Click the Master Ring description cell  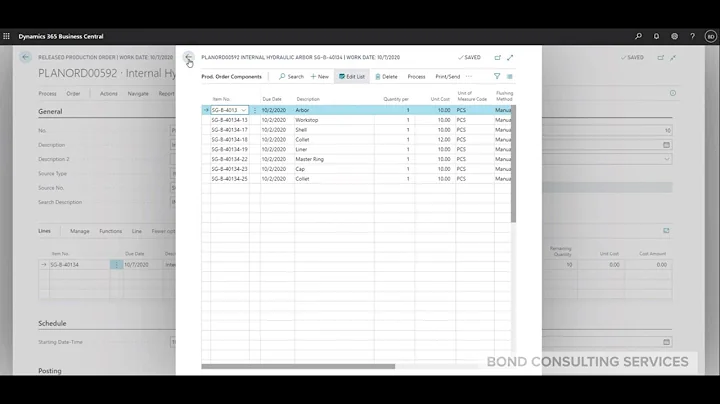pyautogui.click(x=334, y=159)
